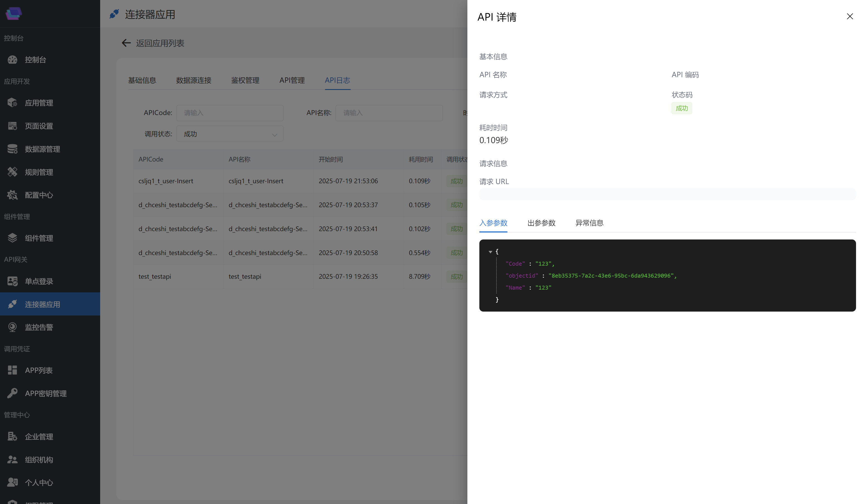Click the 组件管理 layers icon
868x504 pixels.
point(13,238)
